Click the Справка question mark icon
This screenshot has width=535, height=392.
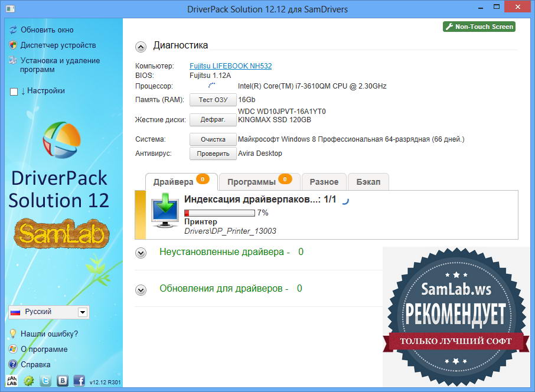pyautogui.click(x=13, y=364)
